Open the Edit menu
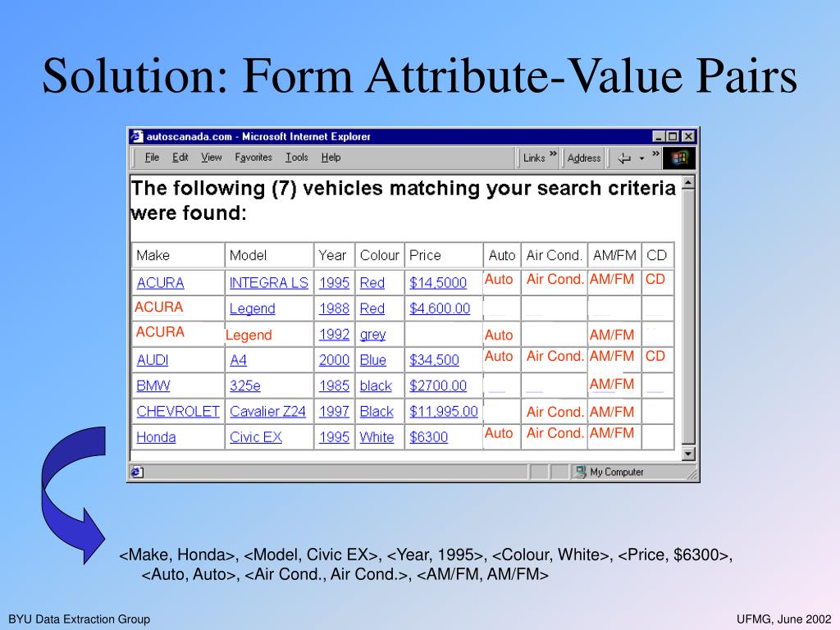The image size is (840, 630). tap(180, 157)
